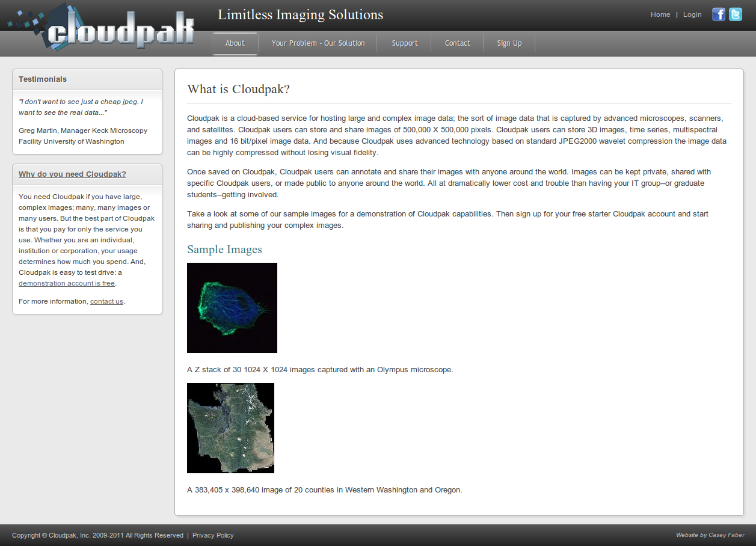Click the Greg Martin testimonial attribution
This screenshot has width=756, height=546.
click(x=83, y=136)
